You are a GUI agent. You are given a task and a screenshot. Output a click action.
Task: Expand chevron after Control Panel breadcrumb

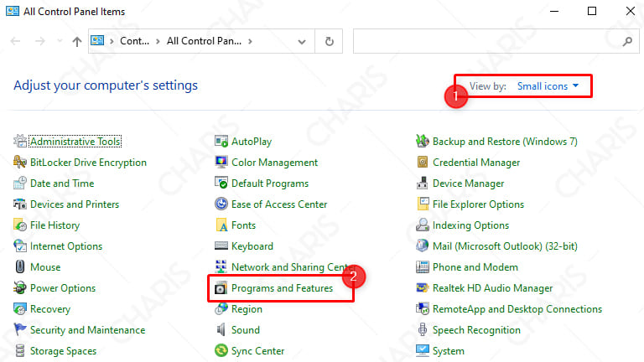tap(158, 41)
